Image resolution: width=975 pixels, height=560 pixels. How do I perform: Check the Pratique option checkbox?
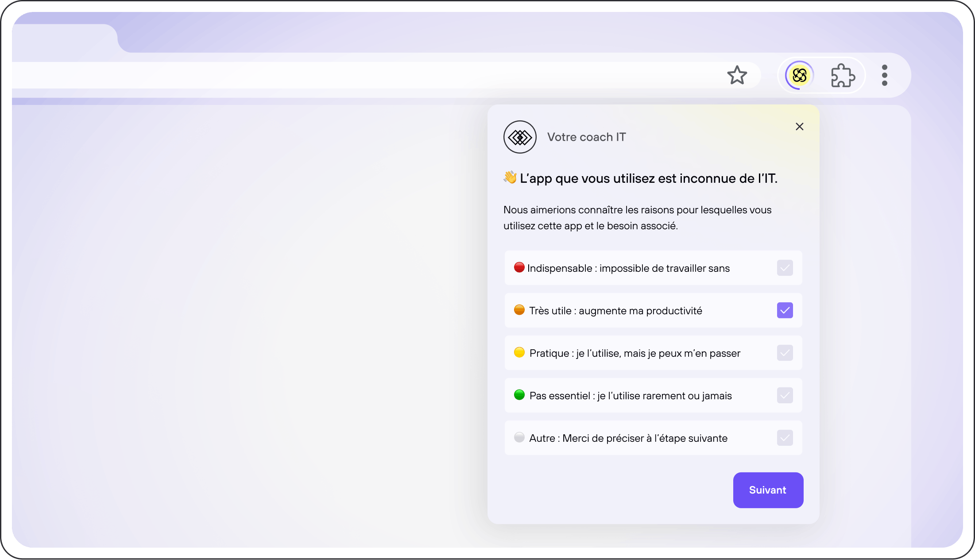(785, 353)
